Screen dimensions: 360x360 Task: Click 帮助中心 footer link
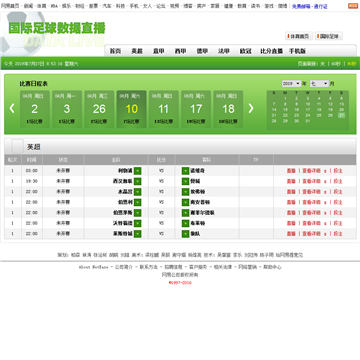(272, 267)
